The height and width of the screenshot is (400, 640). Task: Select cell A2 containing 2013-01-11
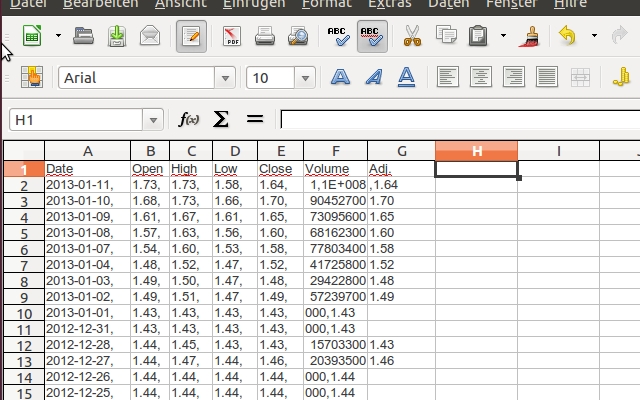(87, 185)
